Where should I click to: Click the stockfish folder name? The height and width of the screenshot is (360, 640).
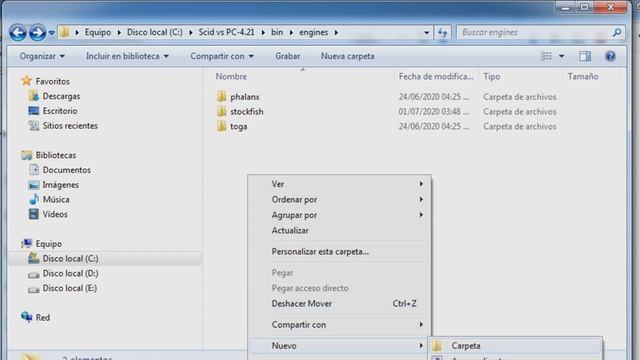[247, 112]
